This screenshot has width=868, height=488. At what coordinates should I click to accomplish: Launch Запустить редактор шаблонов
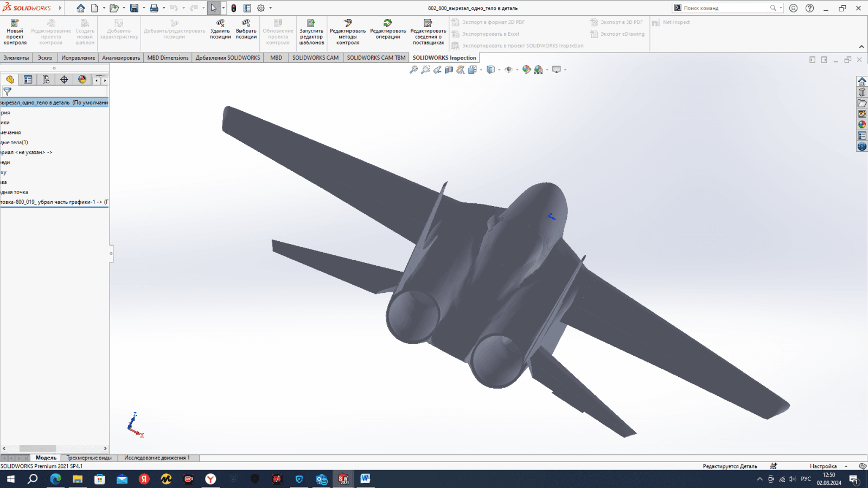tap(311, 32)
